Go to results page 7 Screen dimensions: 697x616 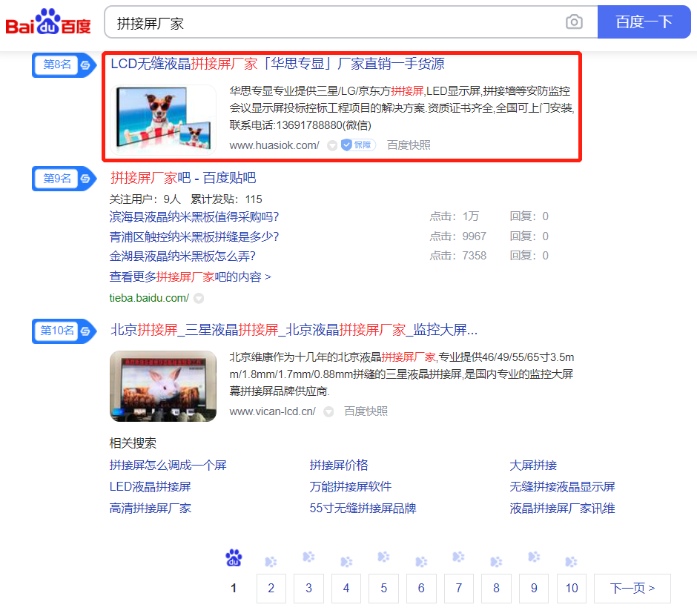coord(459,589)
